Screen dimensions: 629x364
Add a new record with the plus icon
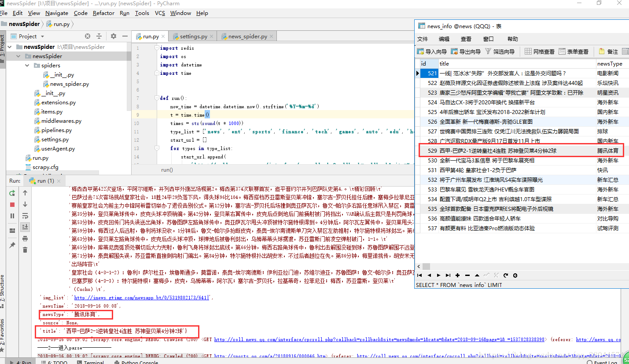pos(457,275)
